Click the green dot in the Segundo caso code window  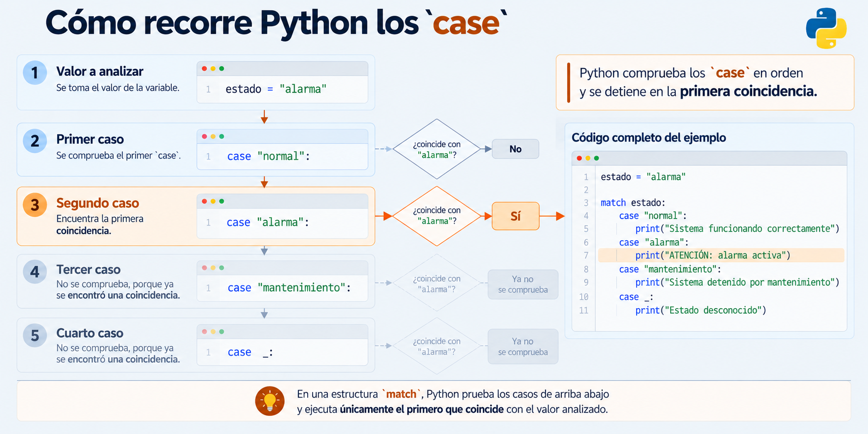222,201
